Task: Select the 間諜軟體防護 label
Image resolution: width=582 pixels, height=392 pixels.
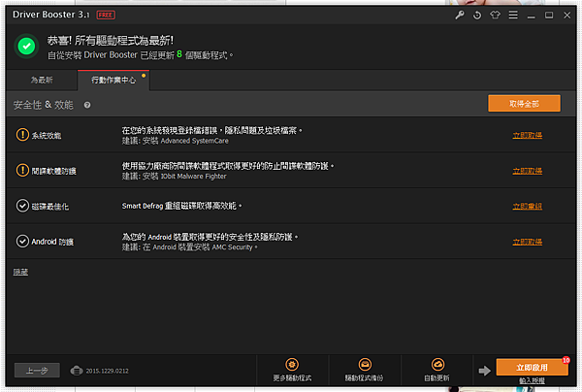Action: 53,171
